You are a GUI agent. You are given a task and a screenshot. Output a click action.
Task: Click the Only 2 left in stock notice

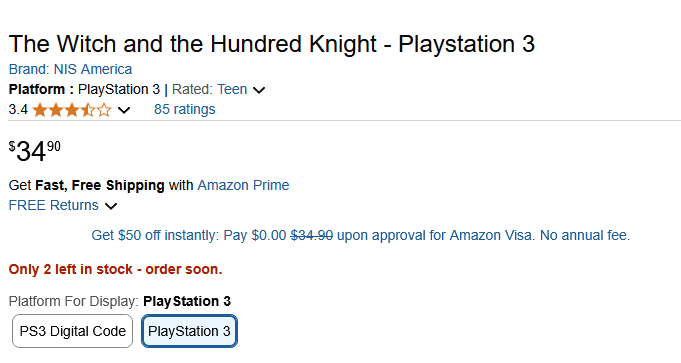[116, 269]
